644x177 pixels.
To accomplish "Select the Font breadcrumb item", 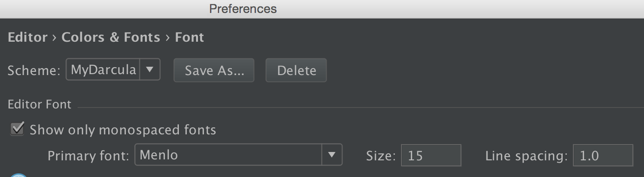I will [189, 38].
